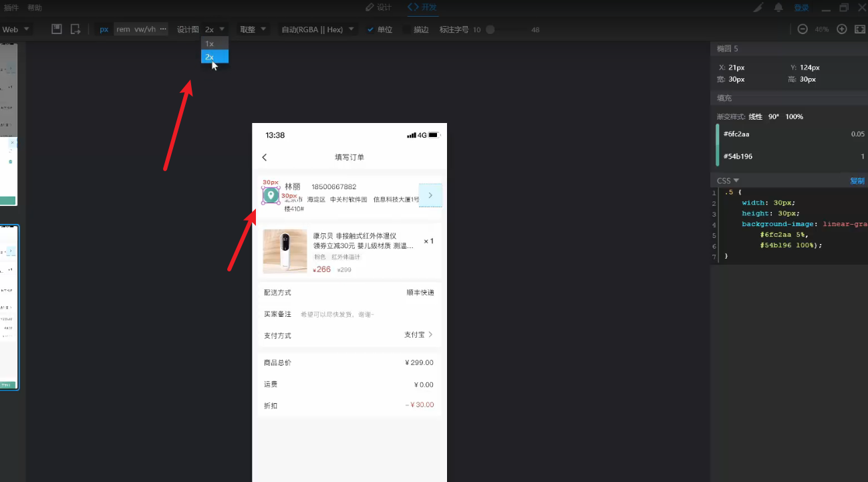Expand the CSS code type dropdown

tap(728, 180)
